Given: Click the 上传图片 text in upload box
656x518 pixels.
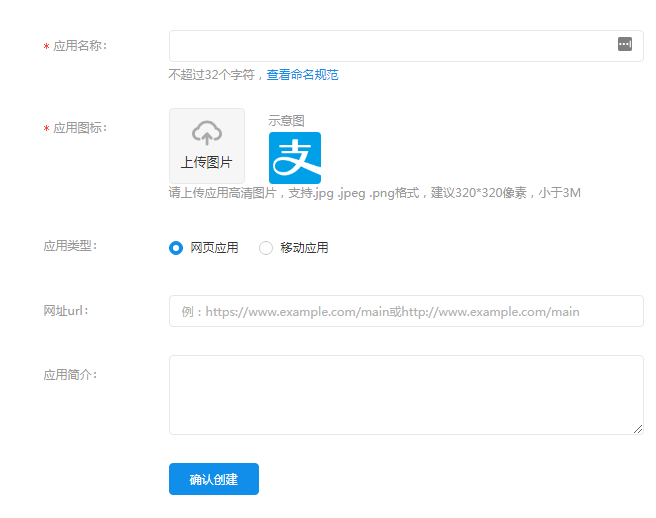Looking at the screenshot, I should (206, 162).
